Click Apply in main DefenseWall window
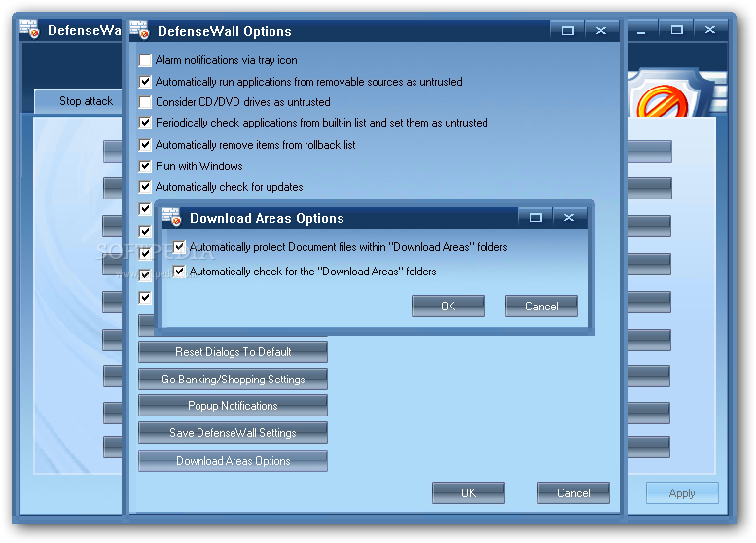756x543 pixels. point(682,492)
